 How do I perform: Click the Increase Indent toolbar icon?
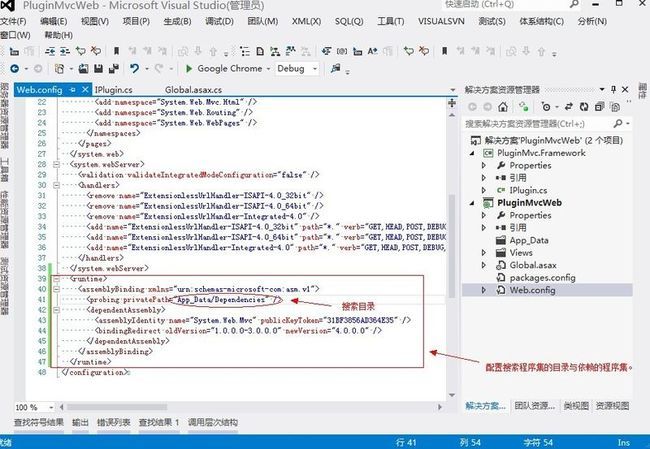[65, 51]
